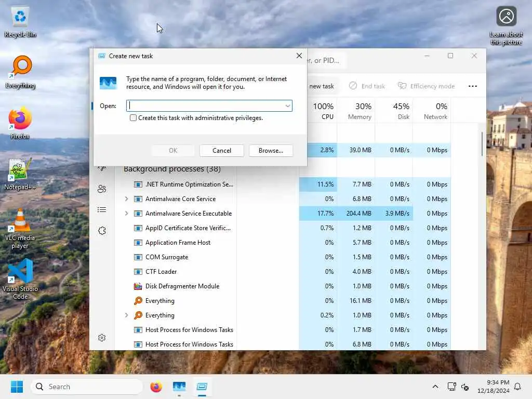Click the Efficiency mode leaf icon

click(402, 86)
